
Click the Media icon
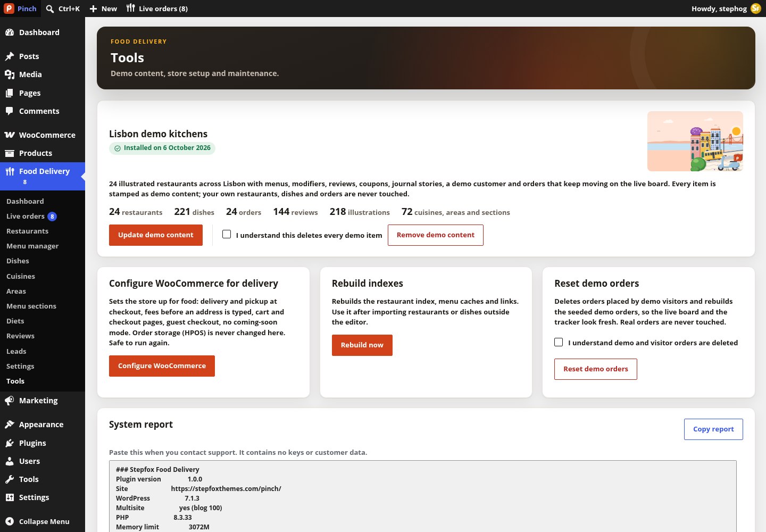10,74
